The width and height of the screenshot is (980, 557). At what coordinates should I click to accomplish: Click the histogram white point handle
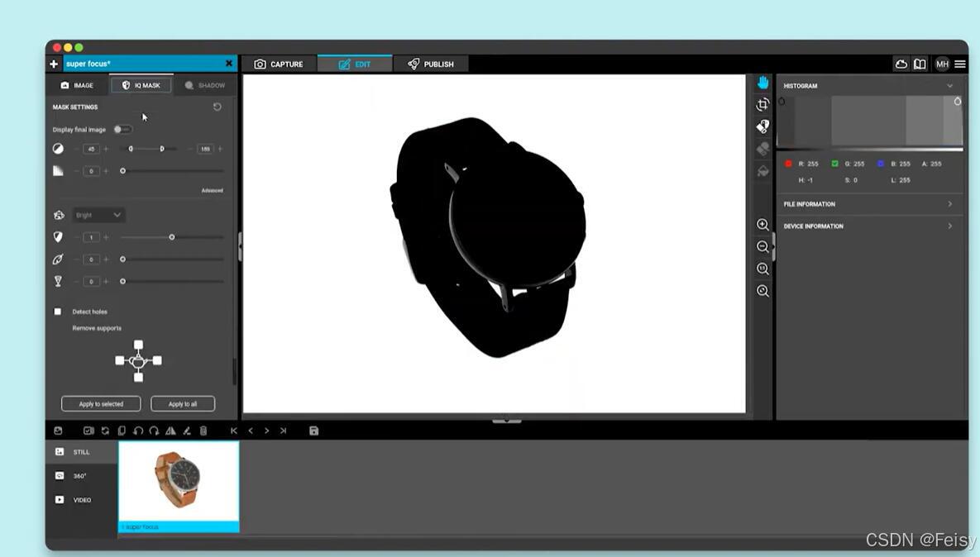[x=957, y=101]
